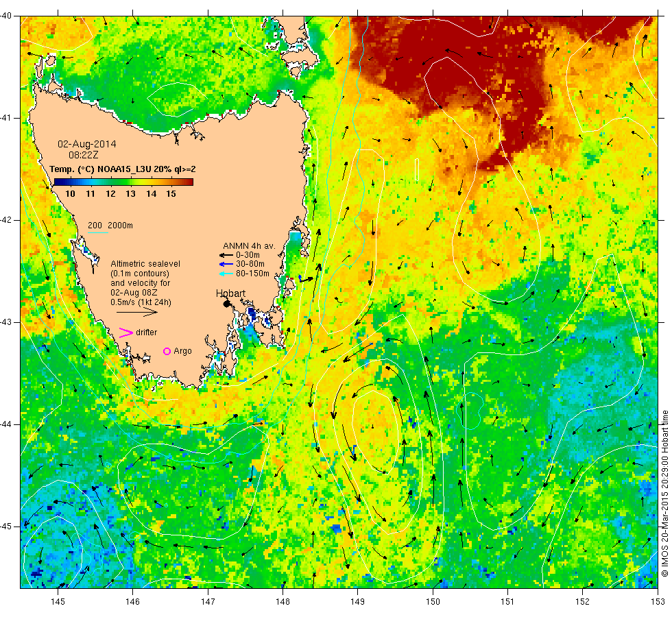
Task: Click longitude axis label 151
Action: [x=507, y=602]
